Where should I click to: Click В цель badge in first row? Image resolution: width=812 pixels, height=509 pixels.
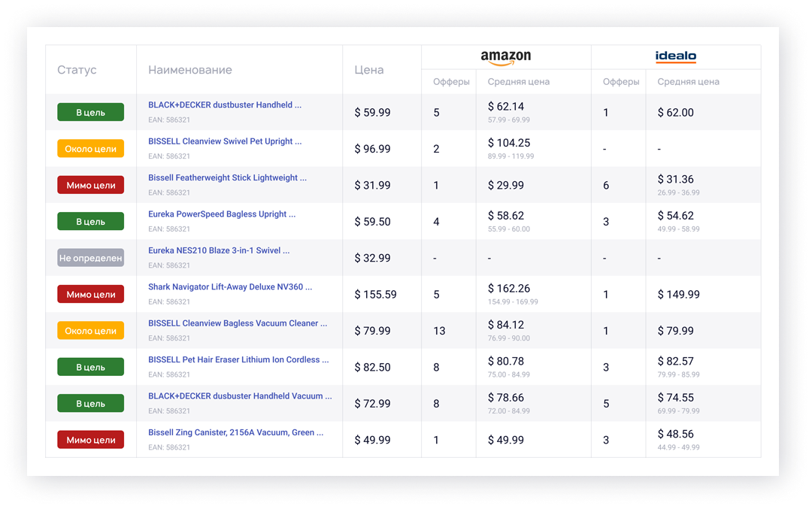click(90, 113)
